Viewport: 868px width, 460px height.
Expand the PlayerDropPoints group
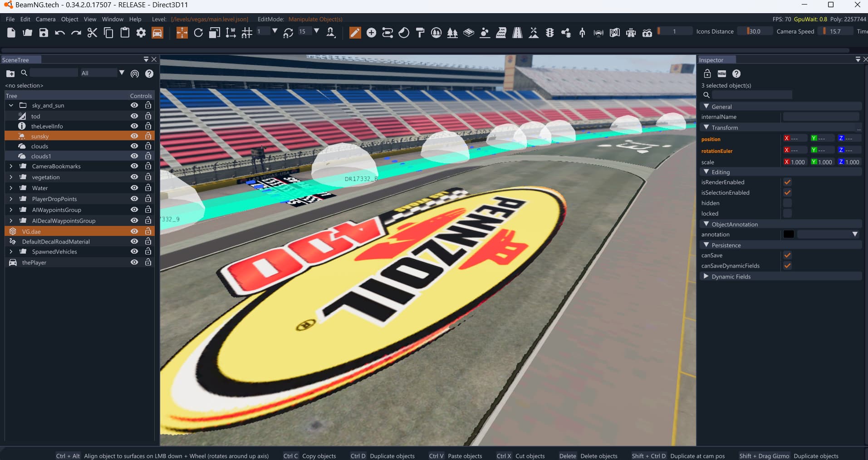coord(11,199)
